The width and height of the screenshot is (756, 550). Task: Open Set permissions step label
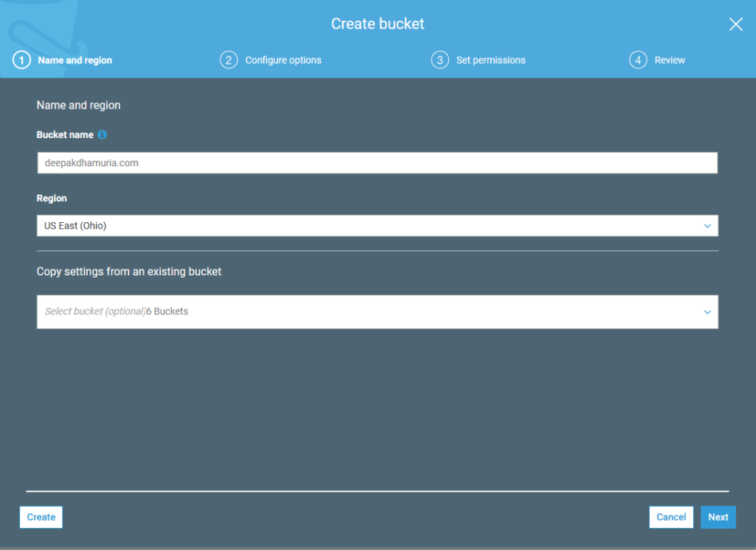tap(491, 61)
